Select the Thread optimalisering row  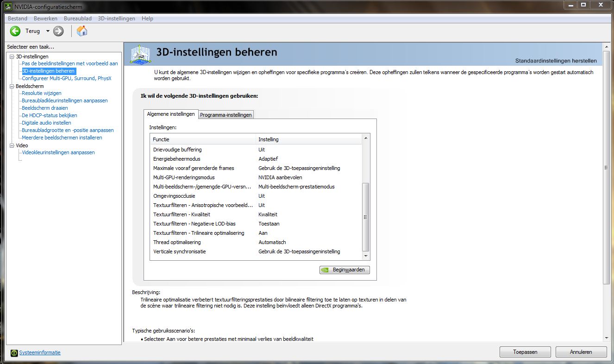click(x=256, y=242)
